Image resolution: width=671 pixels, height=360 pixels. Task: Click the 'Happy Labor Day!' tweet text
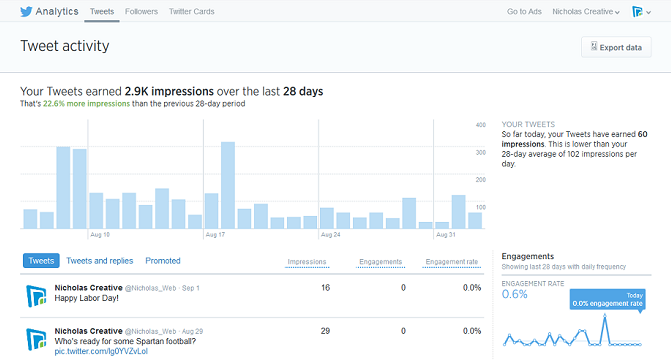pyautogui.click(x=86, y=298)
